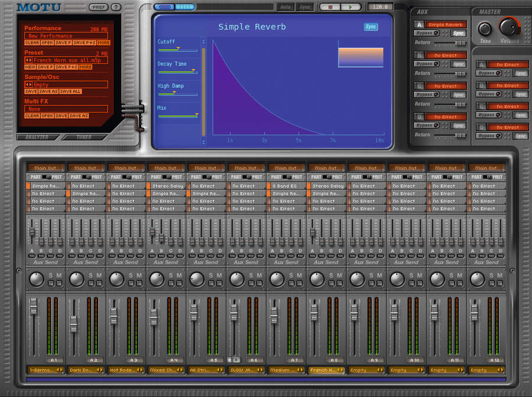The image size is (532, 397).
Task: Turn the Master Volume knob
Action: (508, 27)
